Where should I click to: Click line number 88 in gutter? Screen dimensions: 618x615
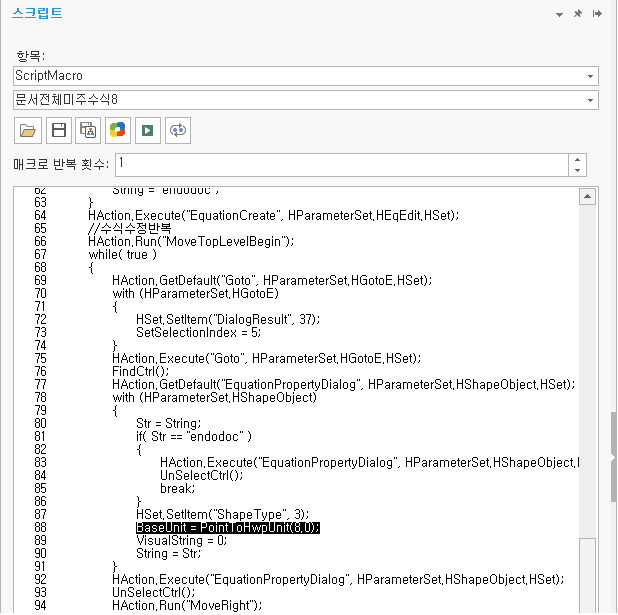coord(40,527)
